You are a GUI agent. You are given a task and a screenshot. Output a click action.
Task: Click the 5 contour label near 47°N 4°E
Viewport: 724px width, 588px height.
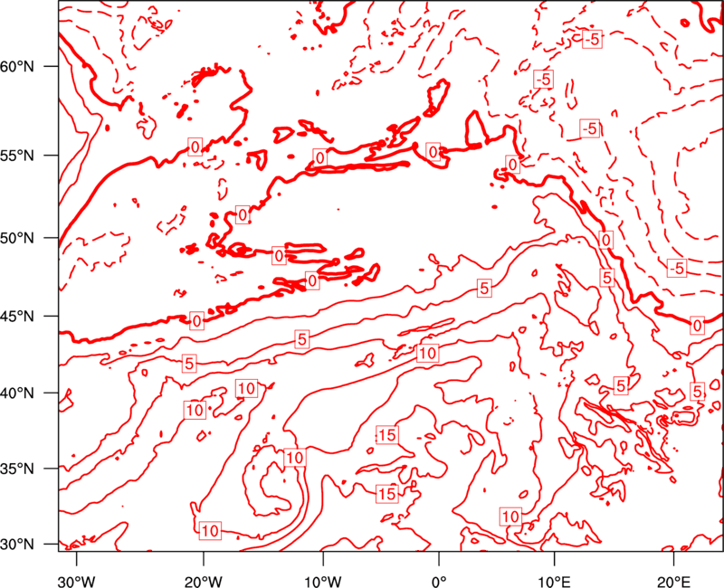click(x=484, y=289)
